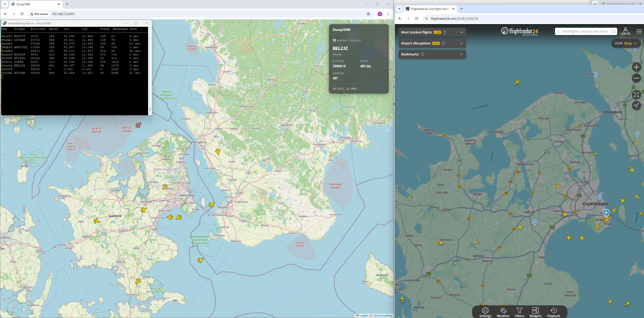Open Flightradar24 Settings
Viewport: 644px width, 318px height.
click(485, 312)
